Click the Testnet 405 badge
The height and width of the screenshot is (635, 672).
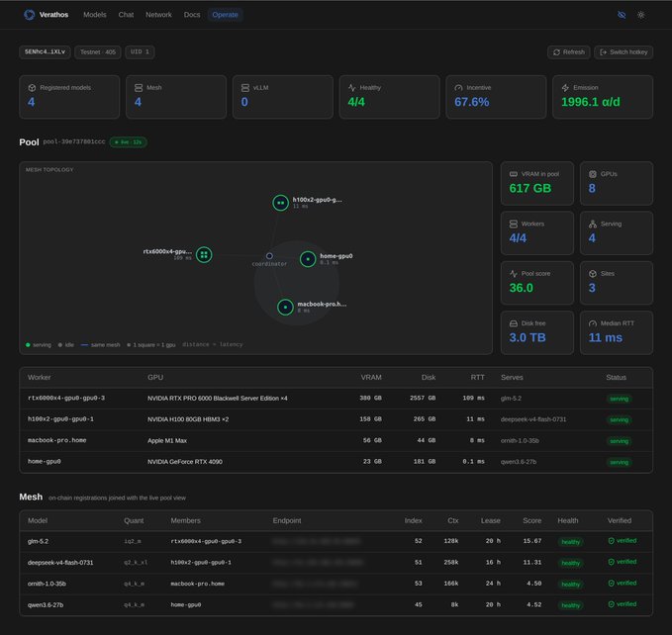pos(98,52)
